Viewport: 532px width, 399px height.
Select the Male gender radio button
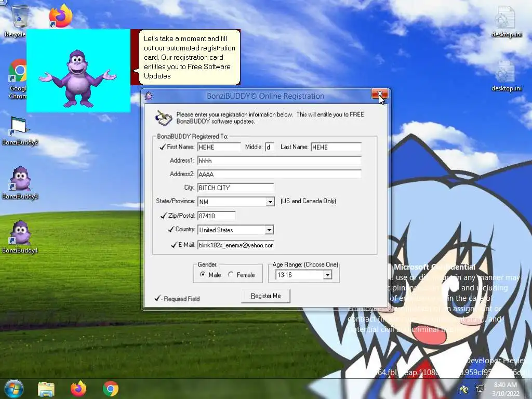203,274
